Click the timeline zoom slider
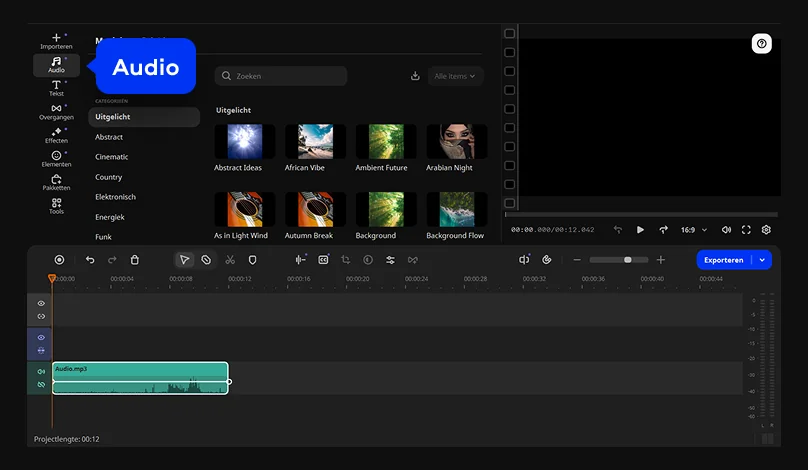 click(618, 260)
